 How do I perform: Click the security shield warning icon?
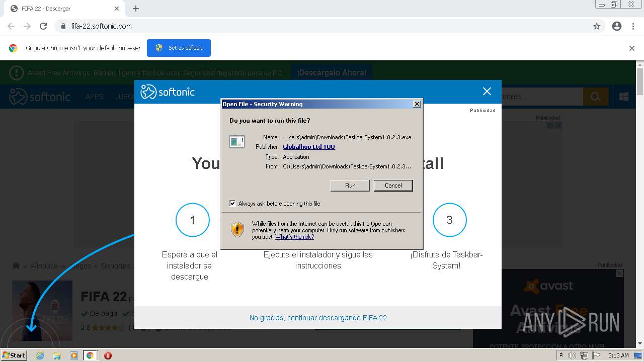237,229
